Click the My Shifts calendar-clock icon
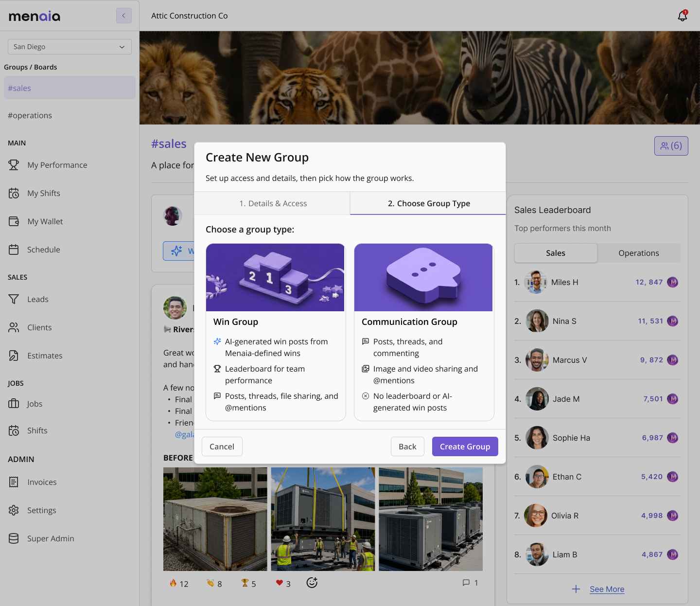The height and width of the screenshot is (606, 700). (14, 193)
